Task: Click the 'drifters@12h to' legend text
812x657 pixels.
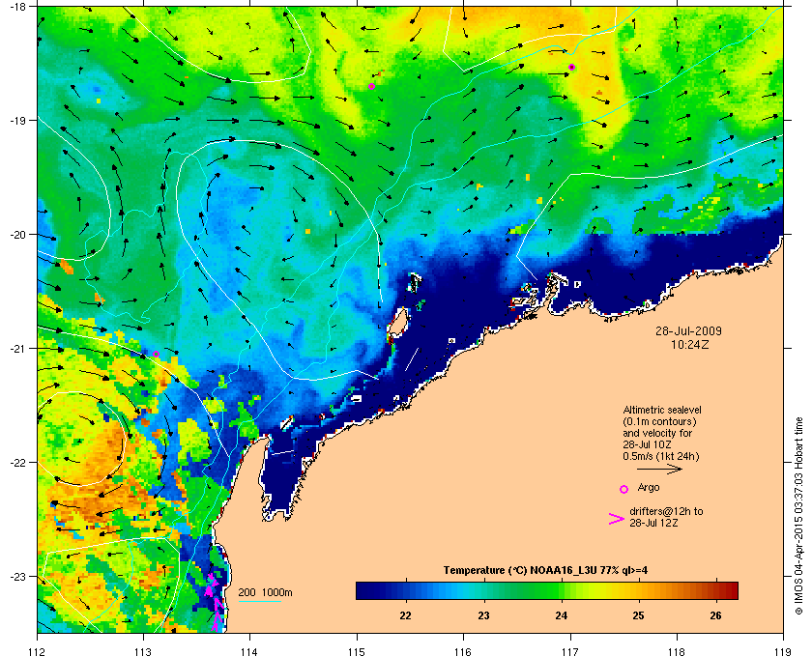Action: click(x=666, y=511)
